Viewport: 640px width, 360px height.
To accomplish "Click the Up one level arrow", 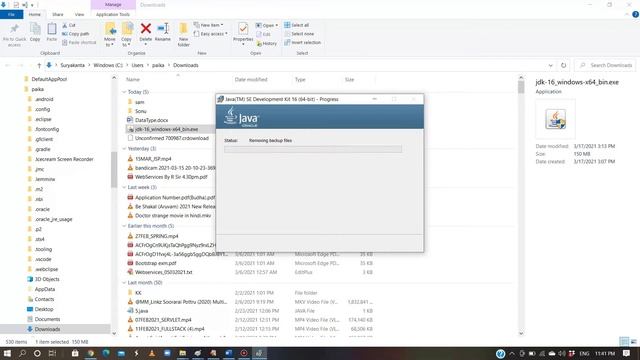I will coord(39,65).
